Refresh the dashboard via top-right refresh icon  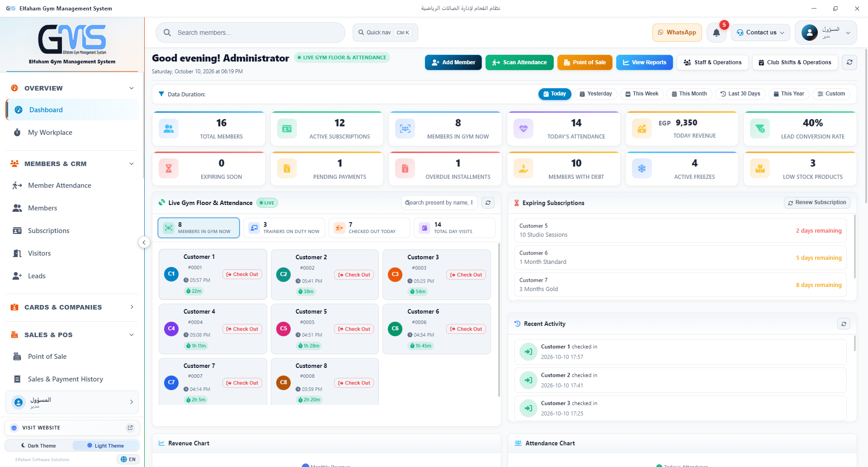click(x=849, y=62)
